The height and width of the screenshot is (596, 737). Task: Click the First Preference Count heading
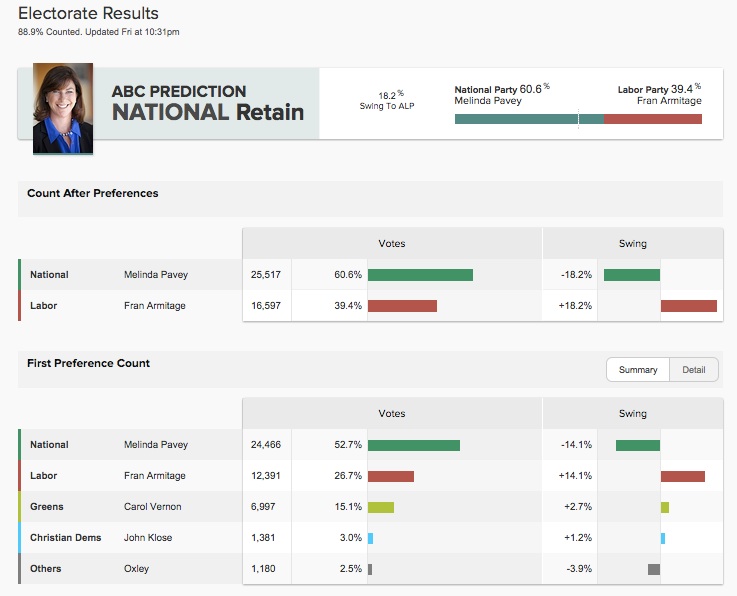(88, 363)
